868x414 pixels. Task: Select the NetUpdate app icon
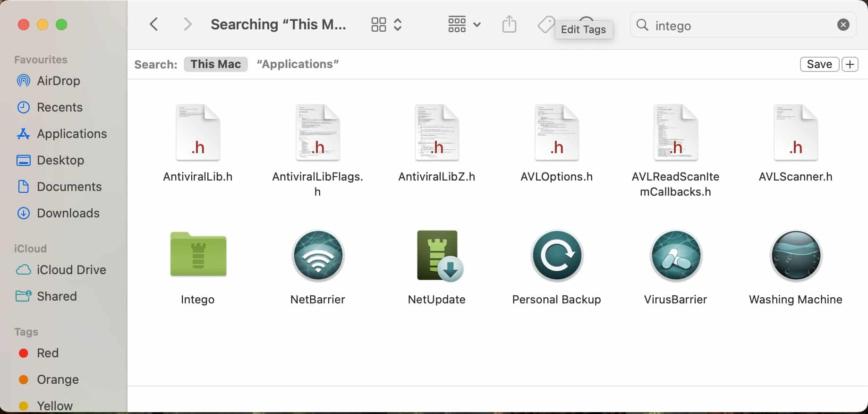pos(439,256)
